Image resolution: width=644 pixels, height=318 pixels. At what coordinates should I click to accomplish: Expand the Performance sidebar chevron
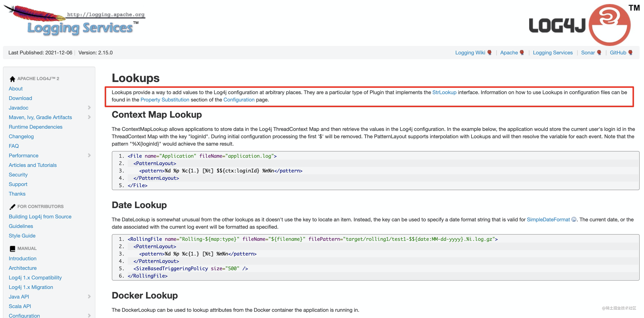[x=89, y=155]
